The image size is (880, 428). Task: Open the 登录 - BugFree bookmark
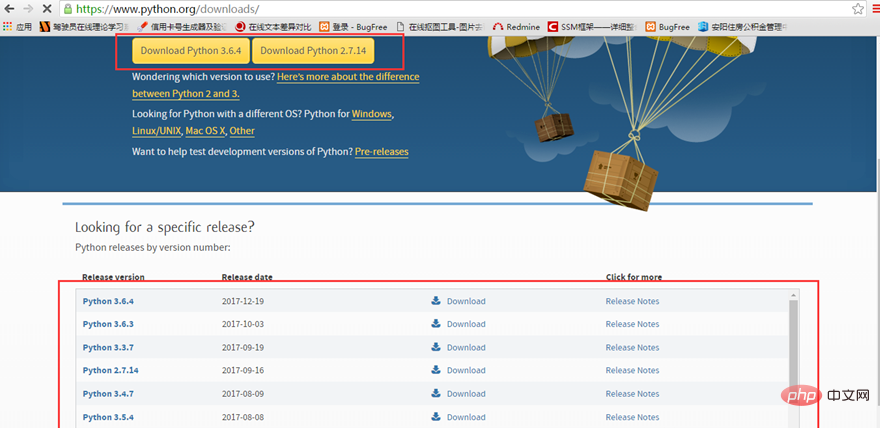coord(355,26)
